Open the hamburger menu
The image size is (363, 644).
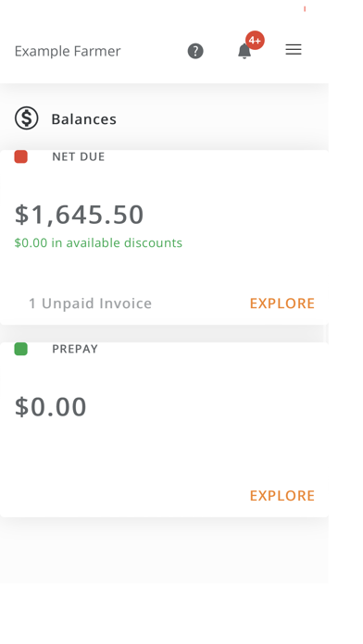coord(294,50)
